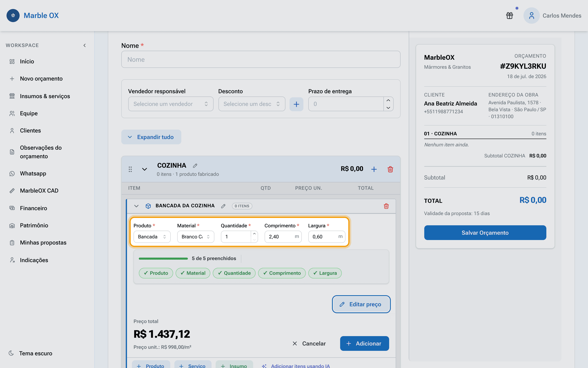Open Novo orçamento in sidebar
The height and width of the screenshot is (368, 588).
(x=41, y=79)
